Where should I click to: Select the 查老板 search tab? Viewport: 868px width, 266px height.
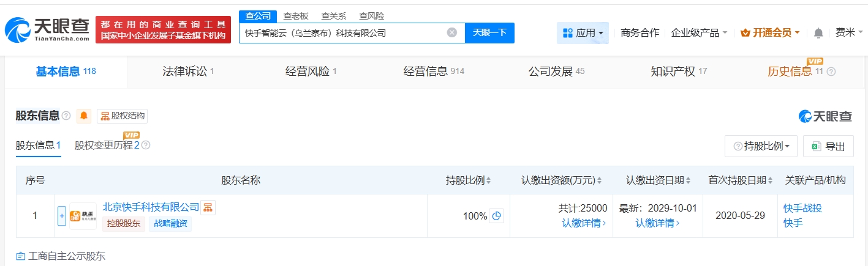click(296, 16)
